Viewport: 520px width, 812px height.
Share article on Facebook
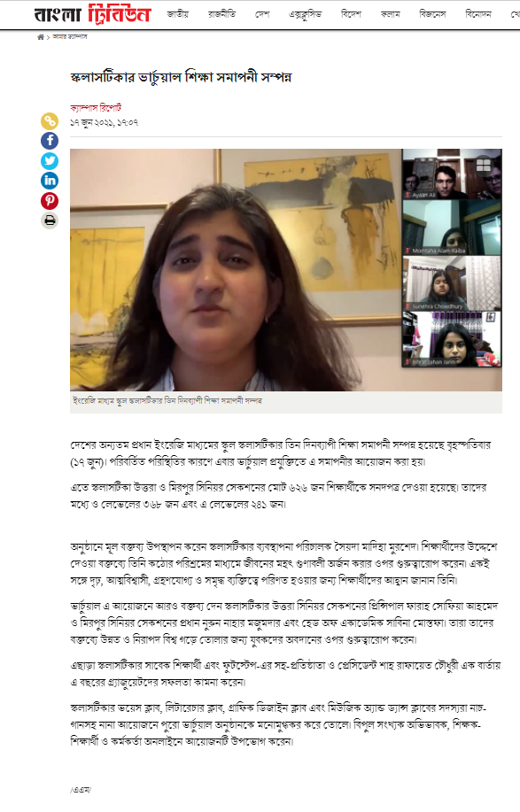(50, 141)
